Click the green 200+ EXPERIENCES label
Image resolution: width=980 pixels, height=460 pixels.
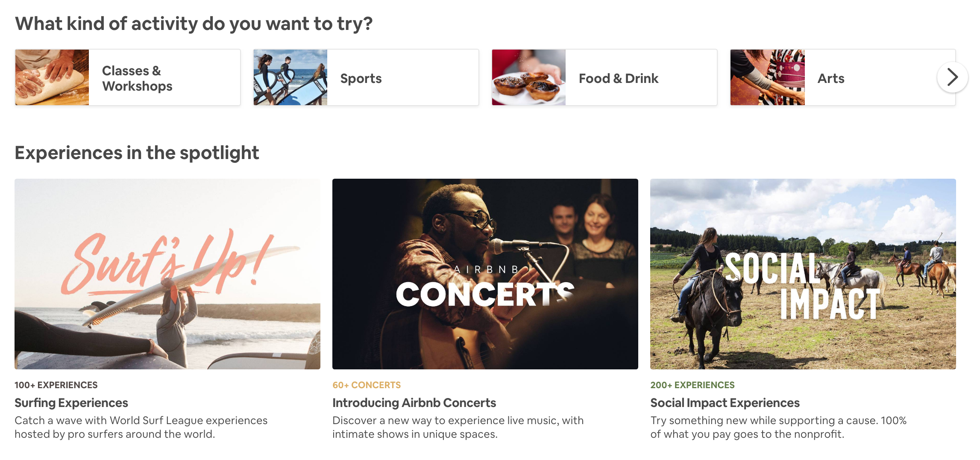692,385
